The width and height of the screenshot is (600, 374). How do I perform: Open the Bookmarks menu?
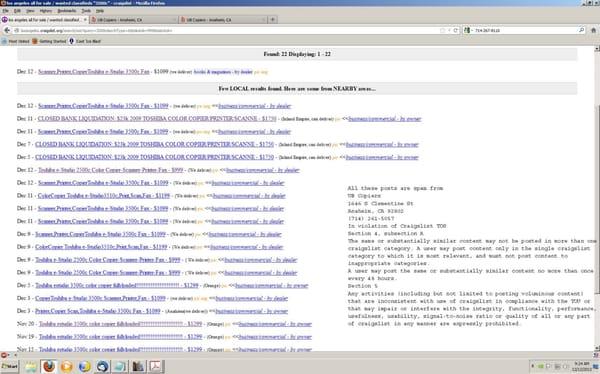67,11
